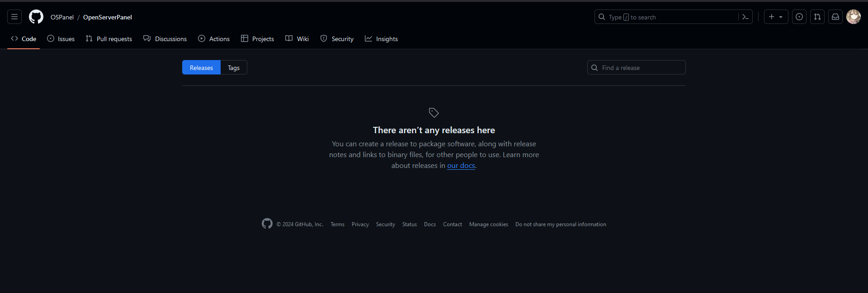Image resolution: width=868 pixels, height=293 pixels.
Task: Open the user profile avatar menu
Action: (854, 17)
